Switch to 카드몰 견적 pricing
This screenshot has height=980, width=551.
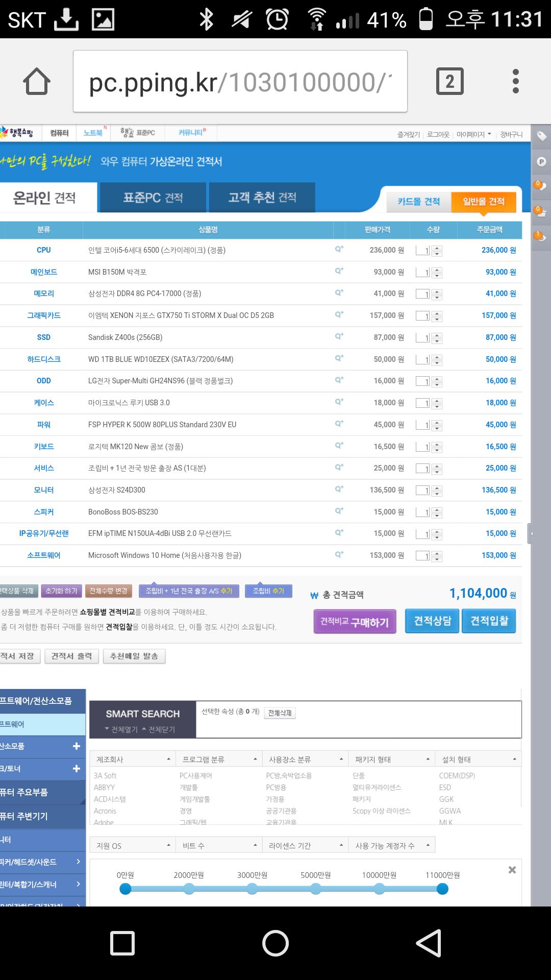click(x=418, y=202)
